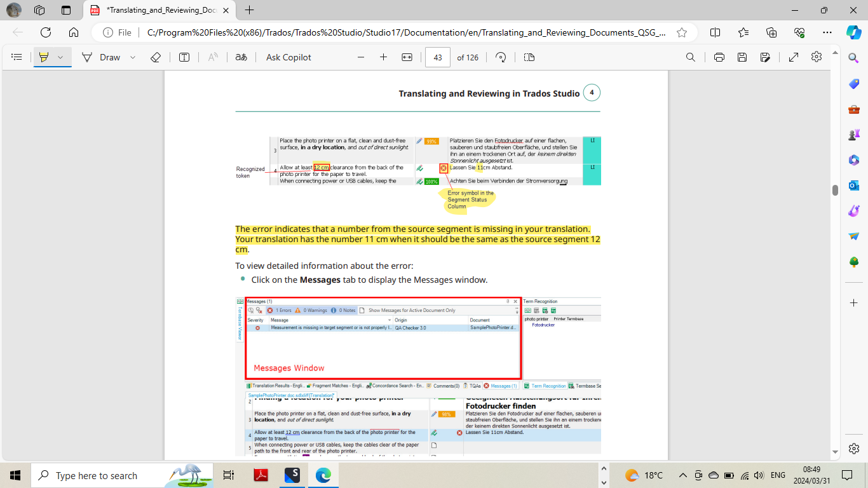This screenshot has height=488, width=868.
Task: Open the clock and calendar flyout
Action: [811, 475]
